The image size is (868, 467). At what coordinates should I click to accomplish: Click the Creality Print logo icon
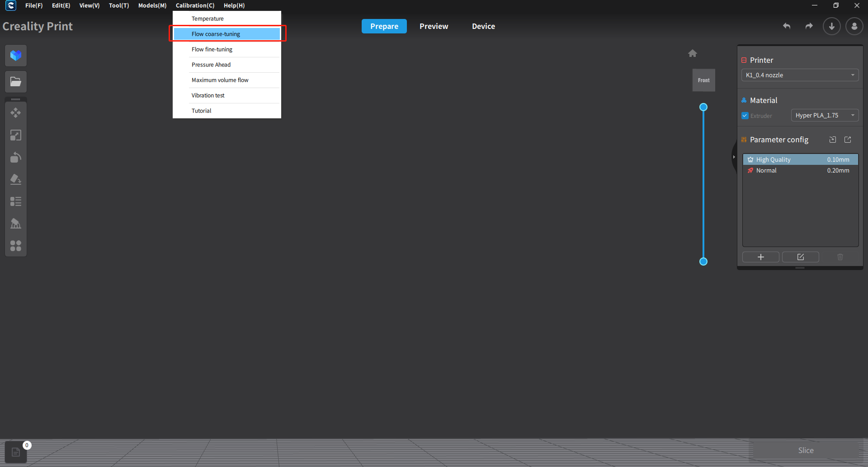pyautogui.click(x=10, y=5)
